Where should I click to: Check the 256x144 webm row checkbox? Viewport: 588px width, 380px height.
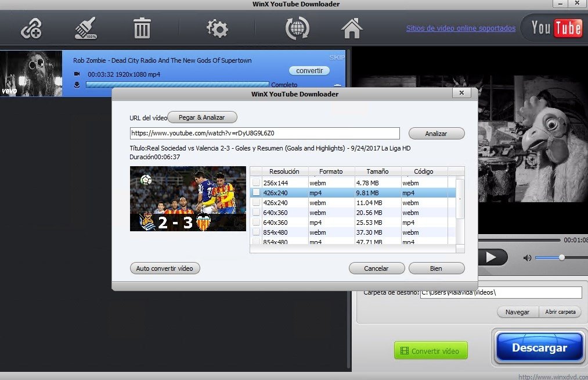tap(256, 182)
